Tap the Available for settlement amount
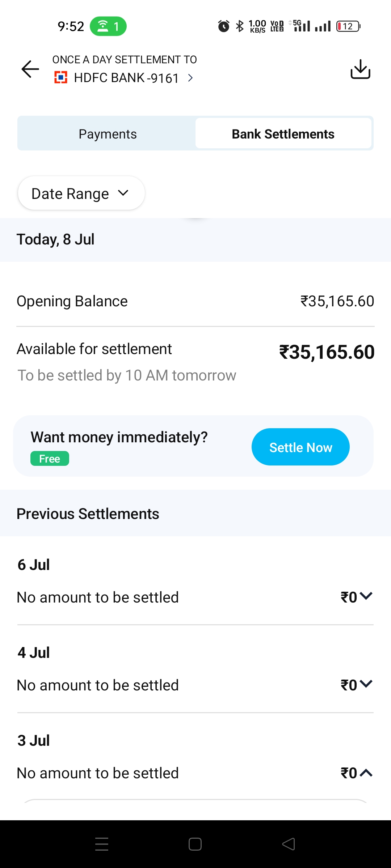This screenshot has width=391, height=868. (x=327, y=352)
